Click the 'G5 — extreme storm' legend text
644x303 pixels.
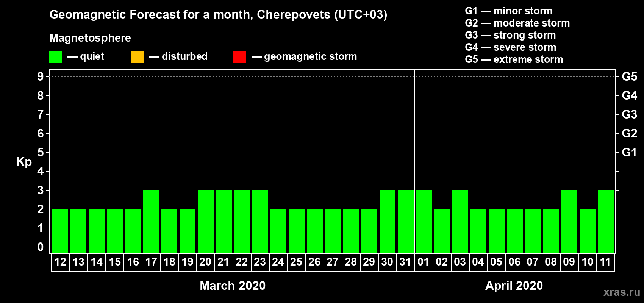pyautogui.click(x=514, y=59)
